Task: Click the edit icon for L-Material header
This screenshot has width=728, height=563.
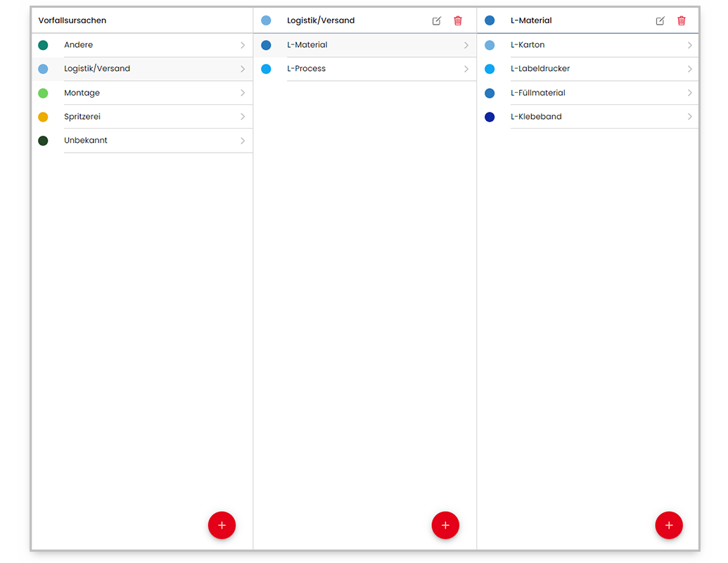Action: click(660, 21)
